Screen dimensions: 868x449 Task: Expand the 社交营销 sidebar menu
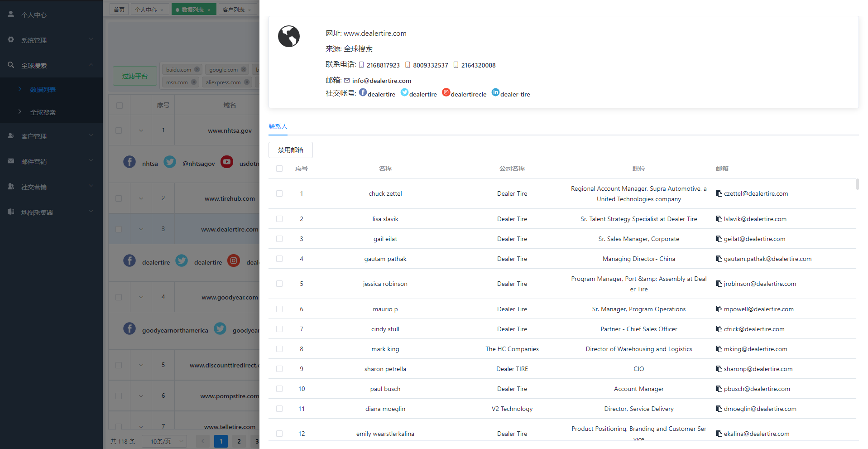[x=51, y=187]
